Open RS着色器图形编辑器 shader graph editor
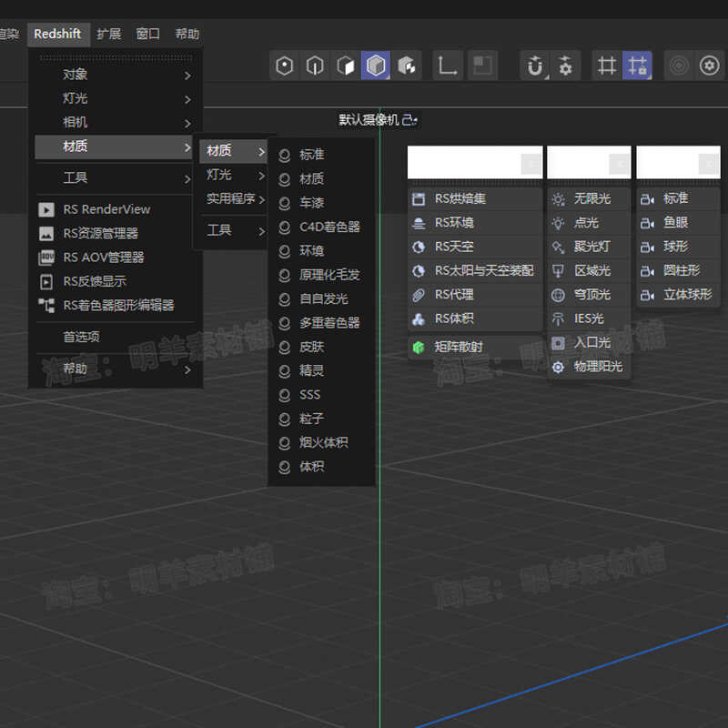This screenshot has height=728, width=728. [x=115, y=306]
